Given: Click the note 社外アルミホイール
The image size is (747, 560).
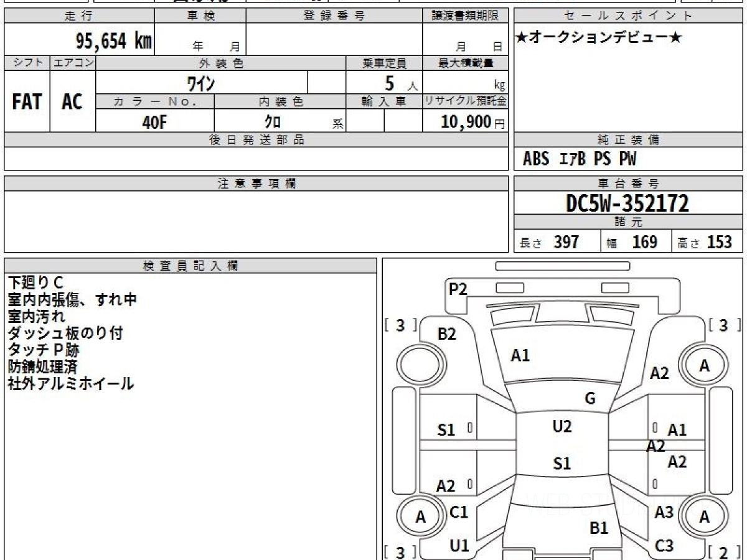Looking at the screenshot, I should [x=71, y=383].
